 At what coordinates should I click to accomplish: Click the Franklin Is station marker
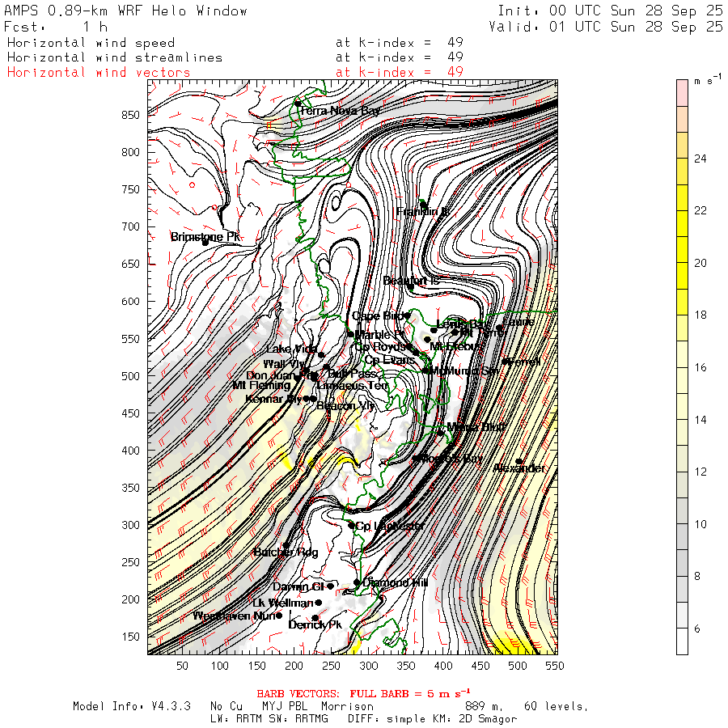click(x=423, y=205)
